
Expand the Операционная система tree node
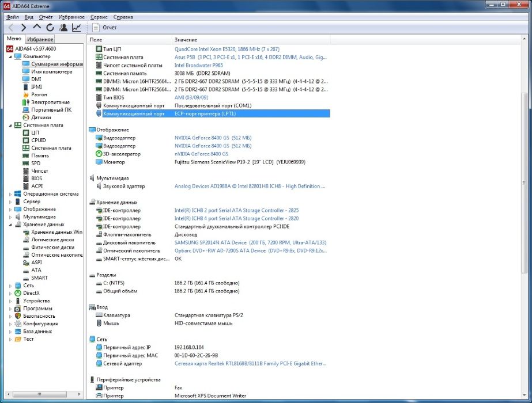point(10,194)
